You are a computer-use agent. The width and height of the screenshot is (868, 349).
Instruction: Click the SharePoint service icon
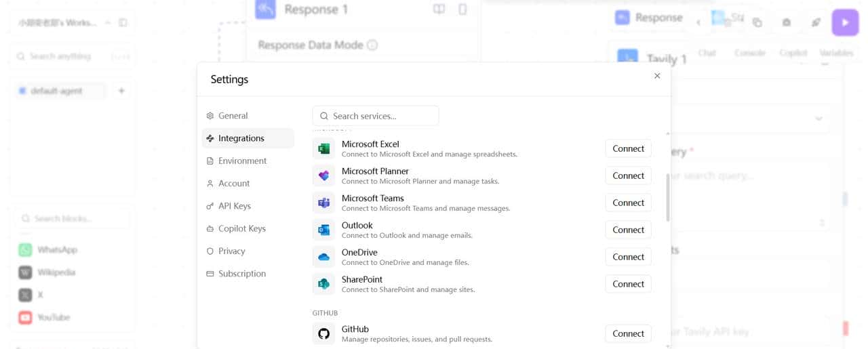pyautogui.click(x=323, y=284)
